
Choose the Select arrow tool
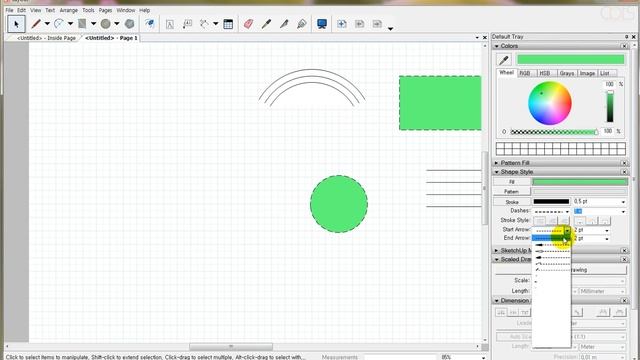click(16, 24)
